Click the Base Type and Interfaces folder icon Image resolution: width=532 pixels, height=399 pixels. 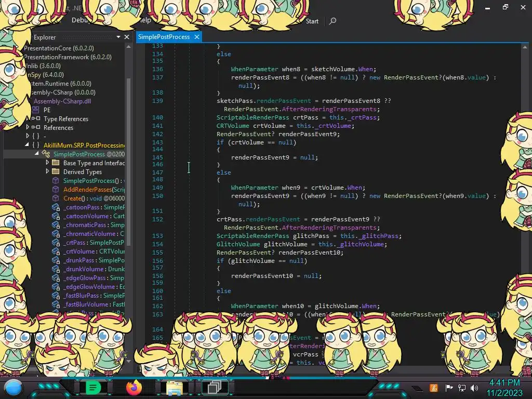(x=56, y=163)
